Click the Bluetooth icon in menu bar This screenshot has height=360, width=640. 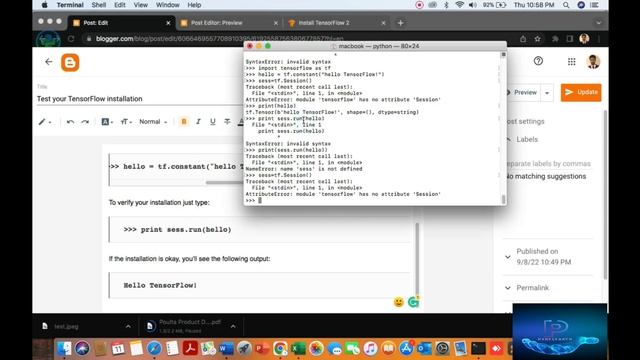point(446,5)
